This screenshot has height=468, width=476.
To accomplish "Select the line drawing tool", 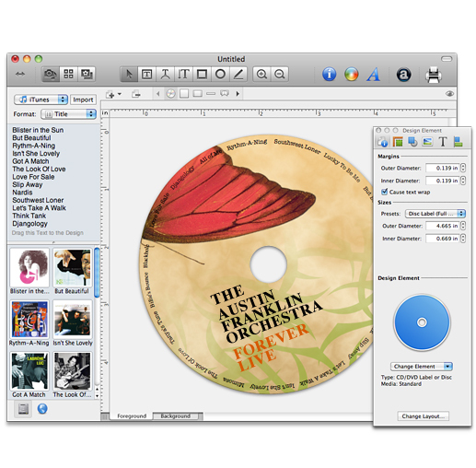I will click(x=238, y=74).
